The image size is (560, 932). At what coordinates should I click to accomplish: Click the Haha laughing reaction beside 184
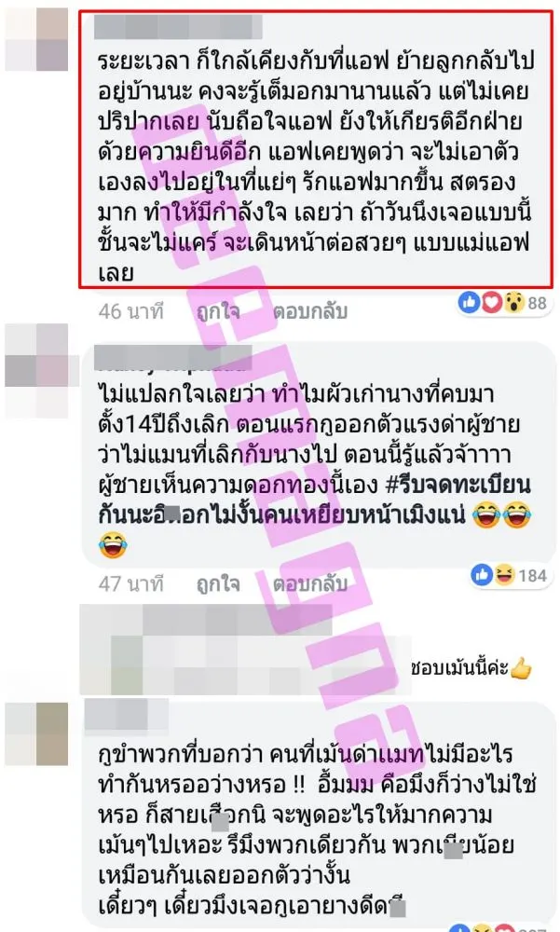pyautogui.click(x=504, y=575)
